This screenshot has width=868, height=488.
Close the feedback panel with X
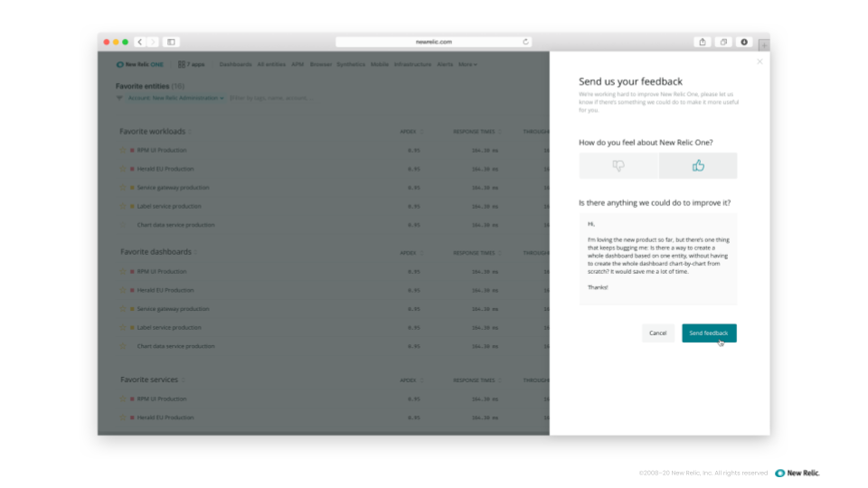point(759,61)
